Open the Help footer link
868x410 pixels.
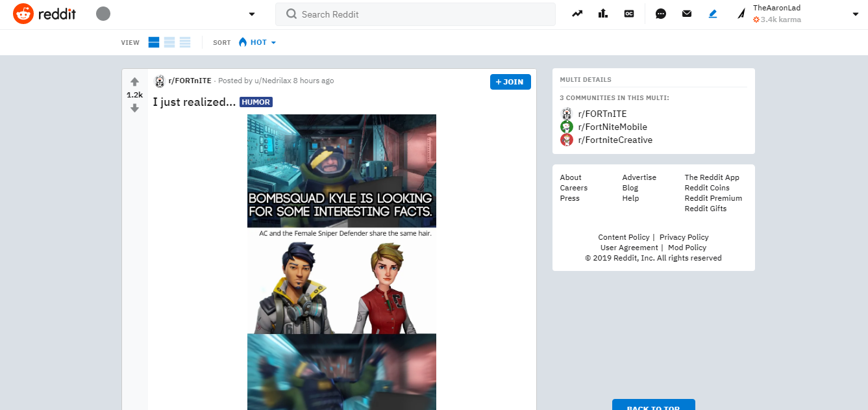click(x=630, y=198)
